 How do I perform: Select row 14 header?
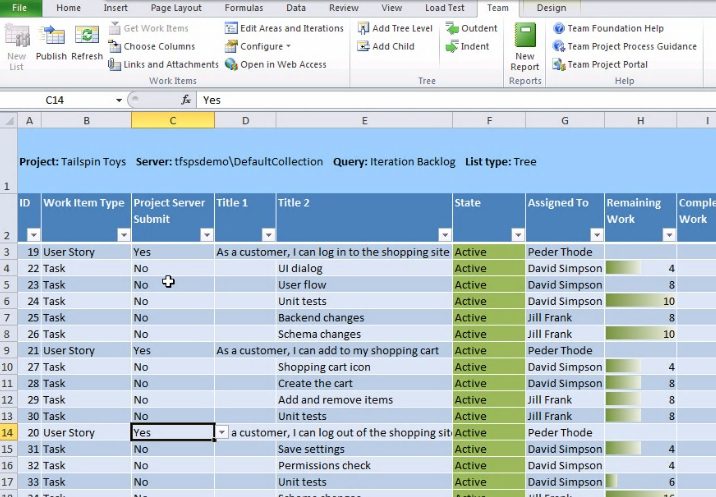9,433
